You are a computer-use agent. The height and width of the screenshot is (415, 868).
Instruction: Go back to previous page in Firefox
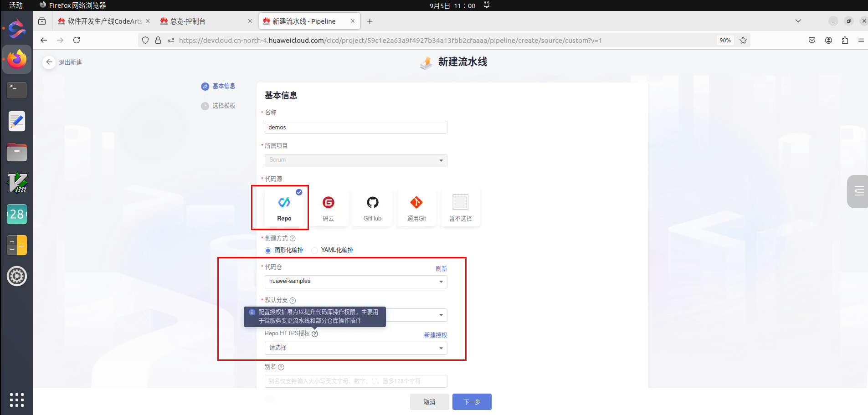(44, 40)
